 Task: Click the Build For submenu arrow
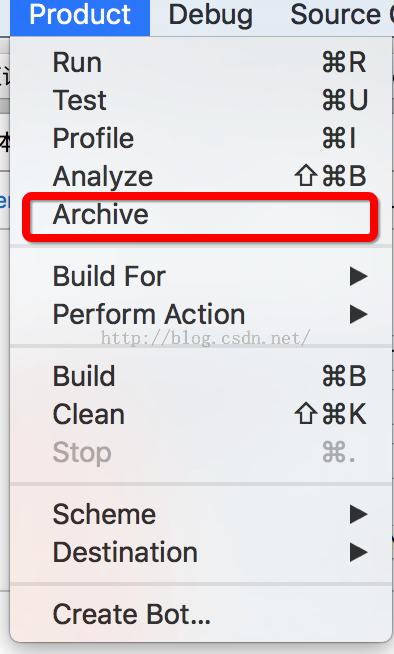pyautogui.click(x=358, y=276)
